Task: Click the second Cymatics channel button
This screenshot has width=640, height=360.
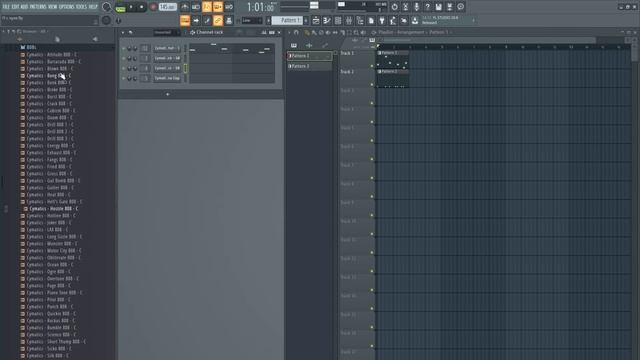Action: pos(167,58)
